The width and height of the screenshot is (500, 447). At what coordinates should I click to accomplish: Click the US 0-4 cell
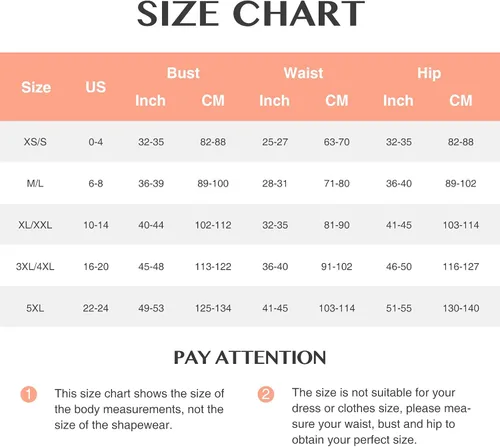[96, 142]
